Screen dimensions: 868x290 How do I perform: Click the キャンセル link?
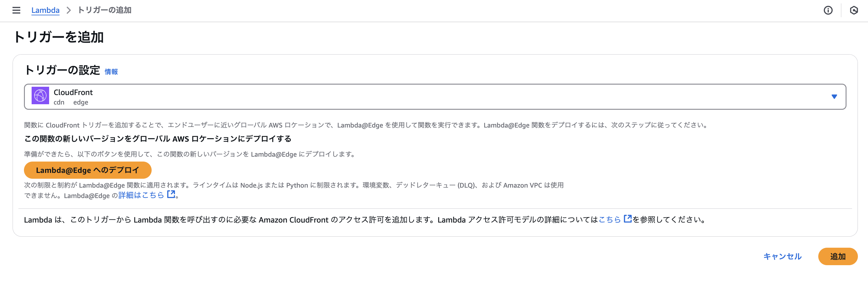tap(782, 256)
